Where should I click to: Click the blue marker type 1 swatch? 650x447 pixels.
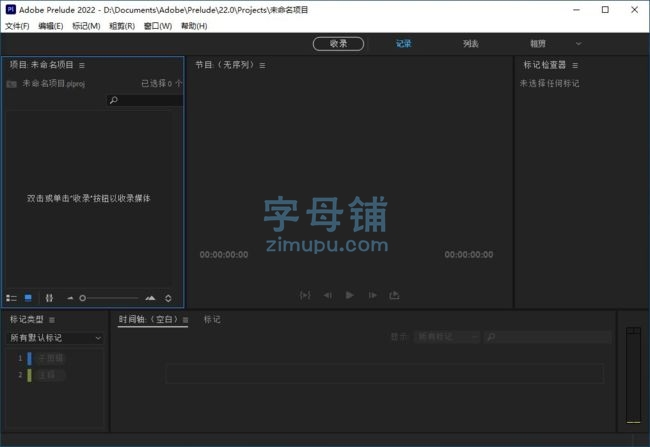(29, 358)
